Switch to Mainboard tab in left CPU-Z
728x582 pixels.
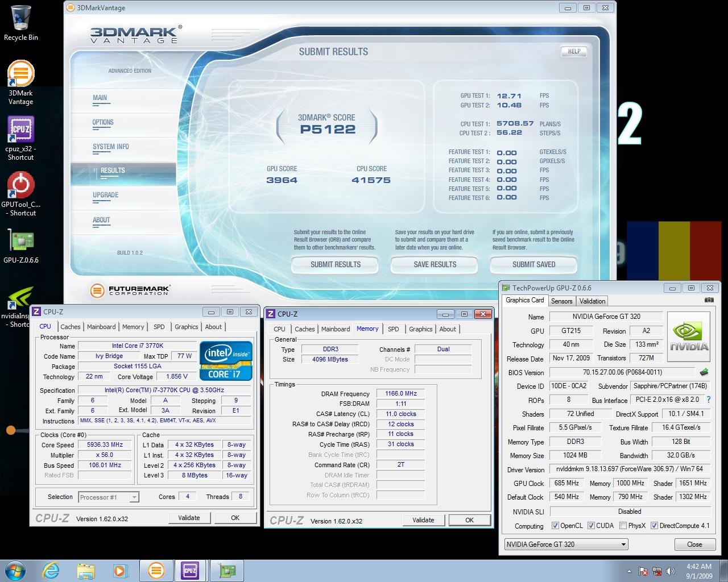click(x=101, y=327)
